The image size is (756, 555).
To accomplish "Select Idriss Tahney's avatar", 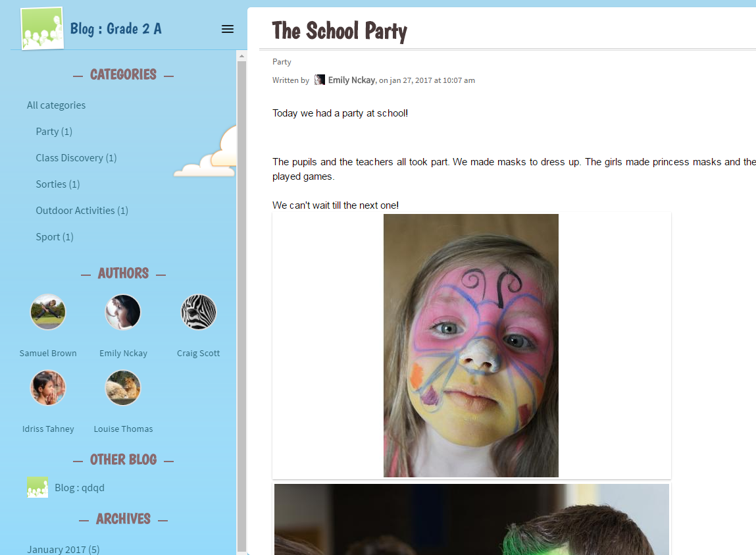I will (x=48, y=388).
